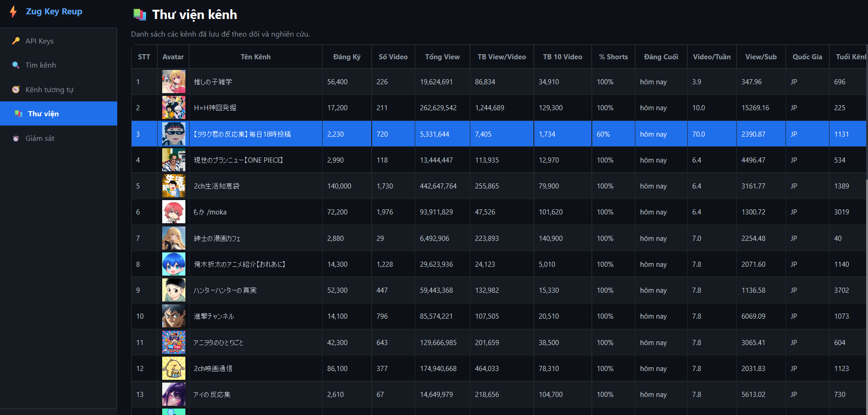Sort by Tổng View column header
The image size is (868, 415).
tap(442, 57)
